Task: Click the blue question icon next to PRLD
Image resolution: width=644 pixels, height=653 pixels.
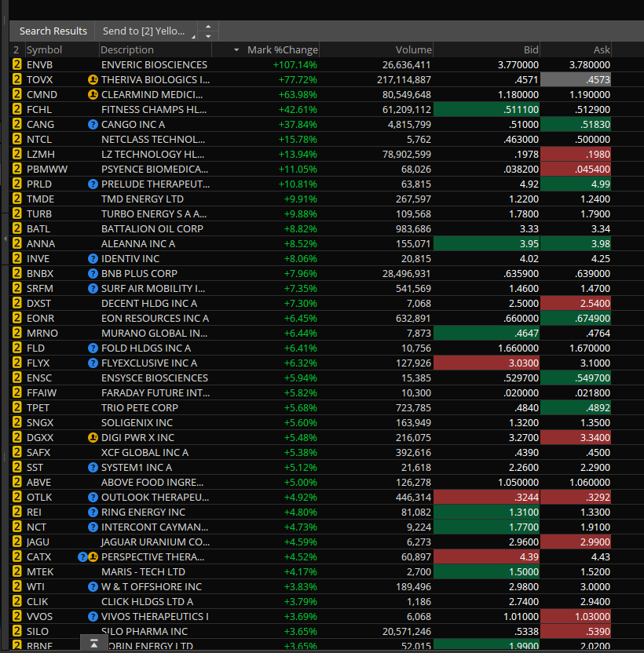Action: pos(93,184)
